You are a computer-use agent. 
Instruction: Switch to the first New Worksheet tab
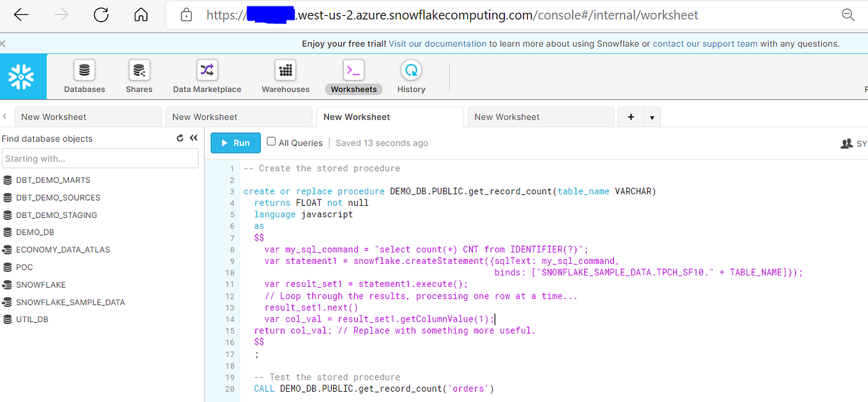88,116
